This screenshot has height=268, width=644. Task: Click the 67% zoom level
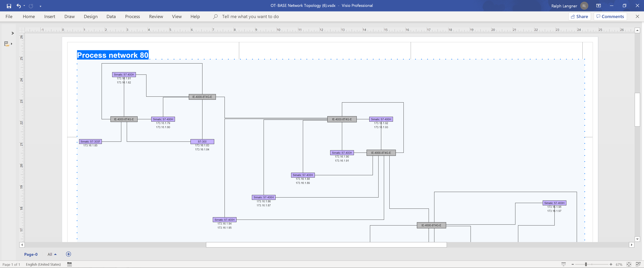click(619, 264)
